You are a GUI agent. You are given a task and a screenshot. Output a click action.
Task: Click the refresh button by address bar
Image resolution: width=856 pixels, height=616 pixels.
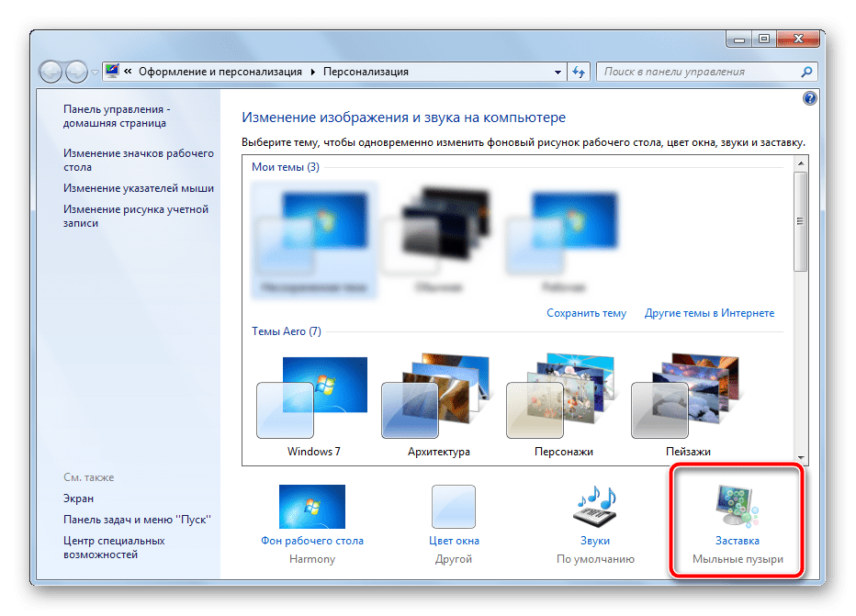[x=579, y=72]
